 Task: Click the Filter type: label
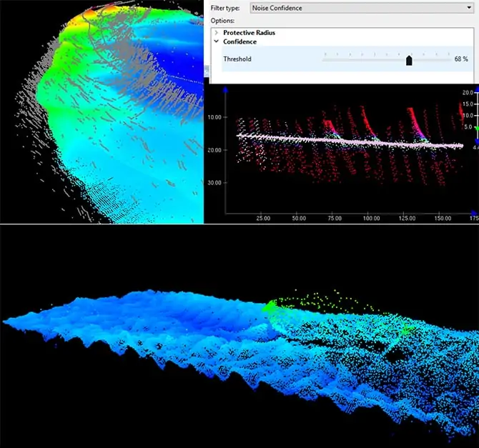[x=224, y=9]
